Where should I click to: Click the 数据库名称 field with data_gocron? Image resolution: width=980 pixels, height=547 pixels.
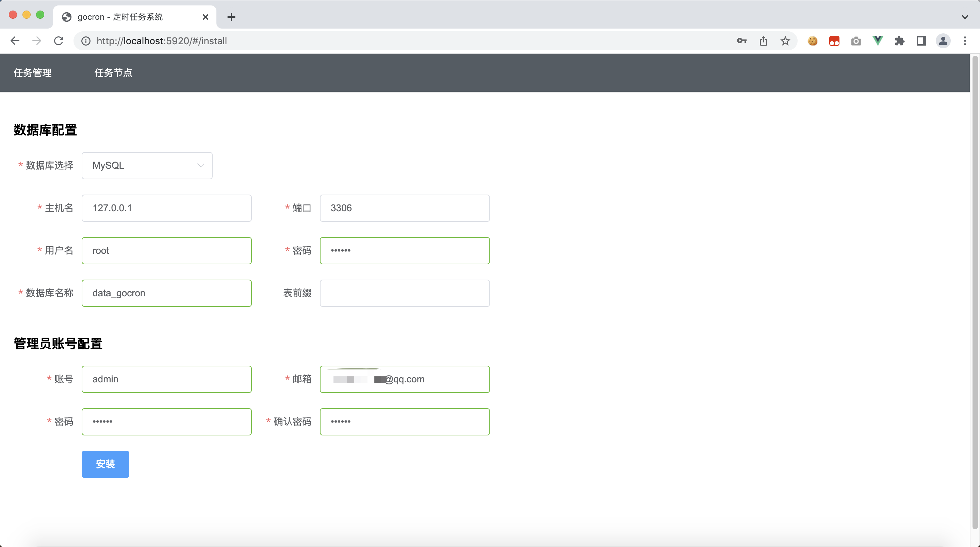point(167,293)
